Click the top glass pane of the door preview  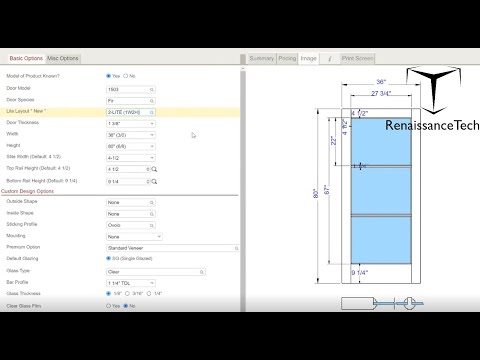(381, 142)
